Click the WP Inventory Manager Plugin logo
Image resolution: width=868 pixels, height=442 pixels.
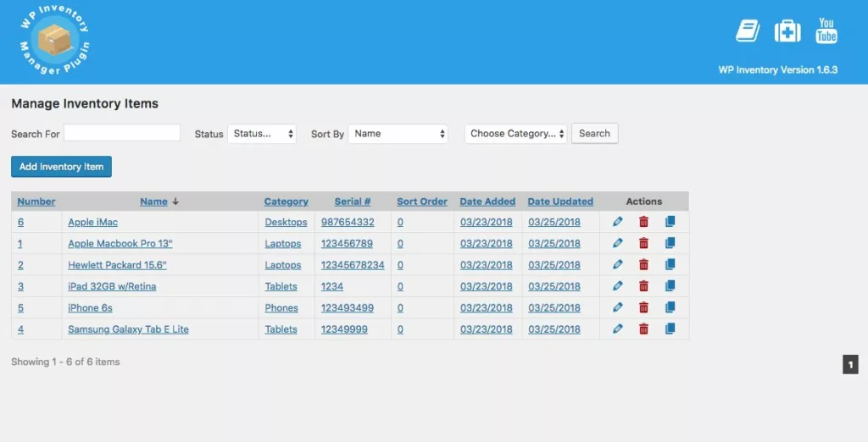click(x=54, y=40)
